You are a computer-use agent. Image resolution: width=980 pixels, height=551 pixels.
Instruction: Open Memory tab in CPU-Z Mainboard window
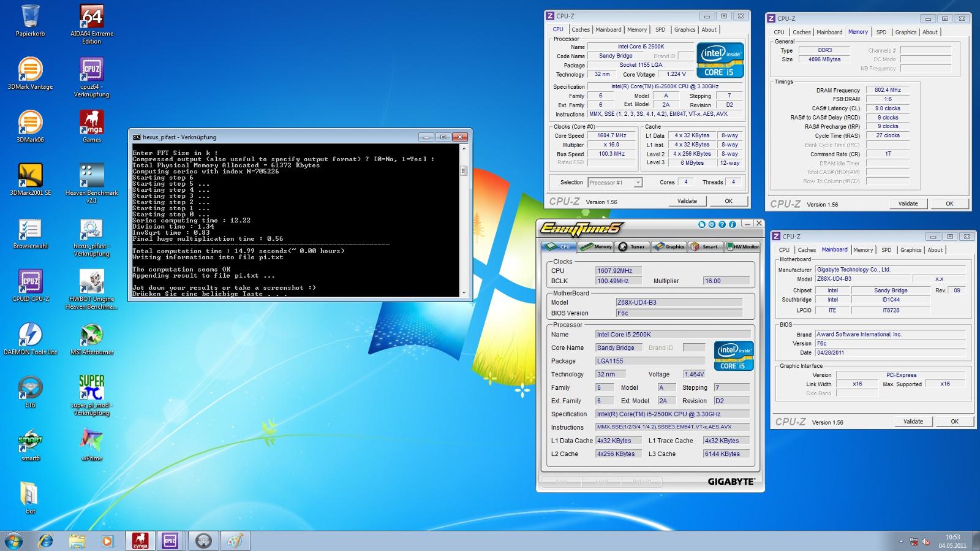click(x=863, y=250)
